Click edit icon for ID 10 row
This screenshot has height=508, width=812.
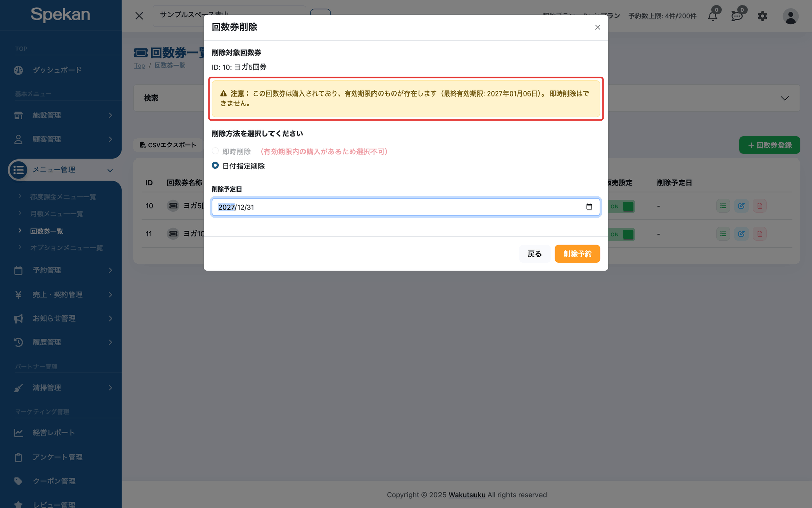[x=741, y=206]
